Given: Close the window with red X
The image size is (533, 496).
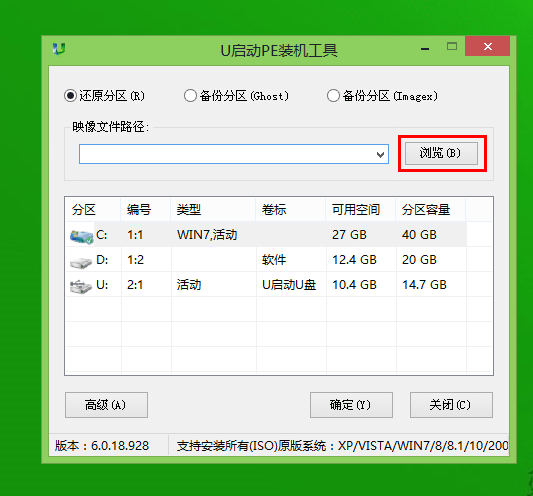Looking at the screenshot, I should (x=487, y=46).
